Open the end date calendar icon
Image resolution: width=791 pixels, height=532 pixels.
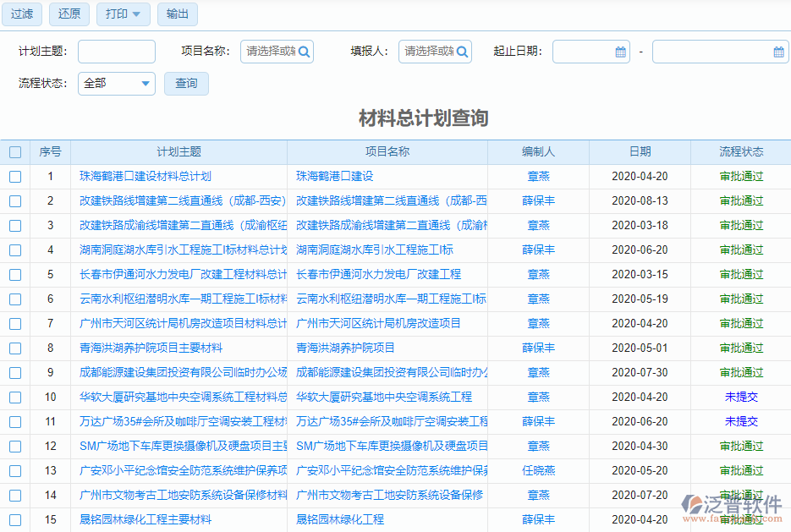tap(778, 51)
